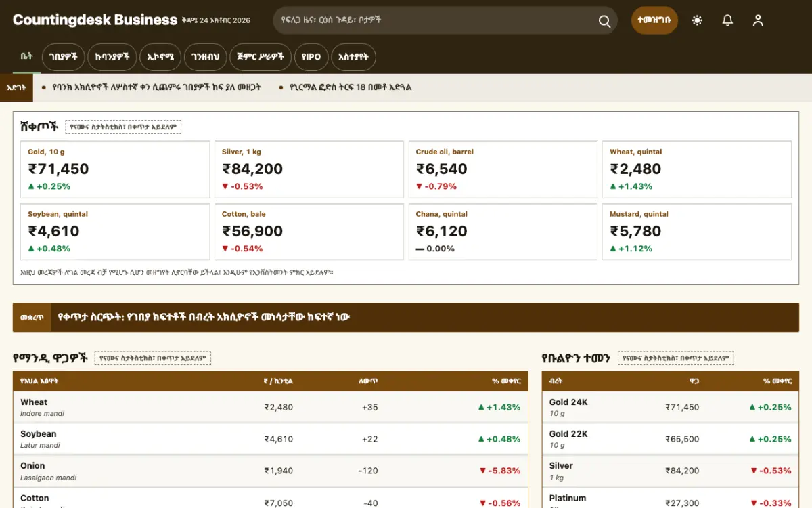Screen dimensions: 812x508
Task: Toggle the light/dark theme sun icon
Action: click(x=697, y=20)
